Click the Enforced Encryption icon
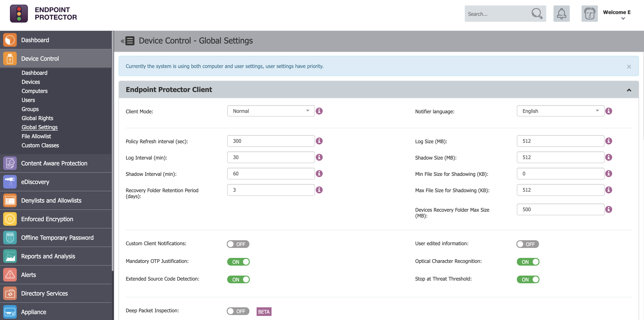Viewport: 644px width, 320px height. 10,219
